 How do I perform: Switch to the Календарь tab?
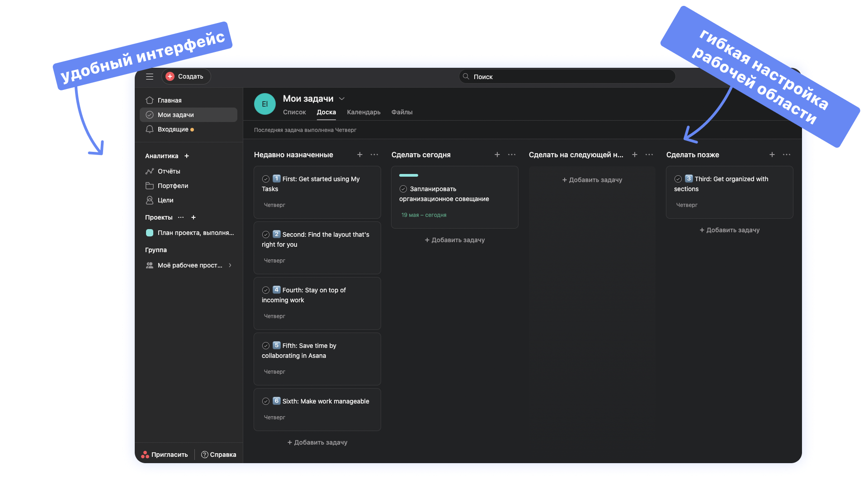[363, 112]
